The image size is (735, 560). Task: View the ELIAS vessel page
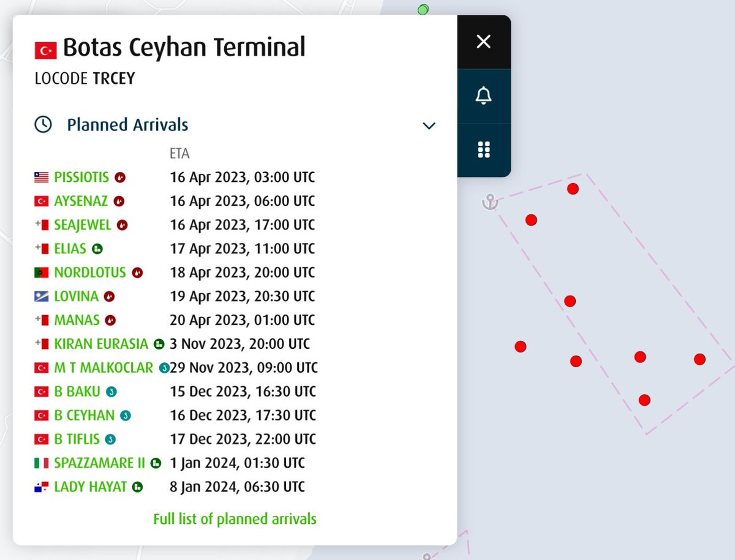coord(70,248)
